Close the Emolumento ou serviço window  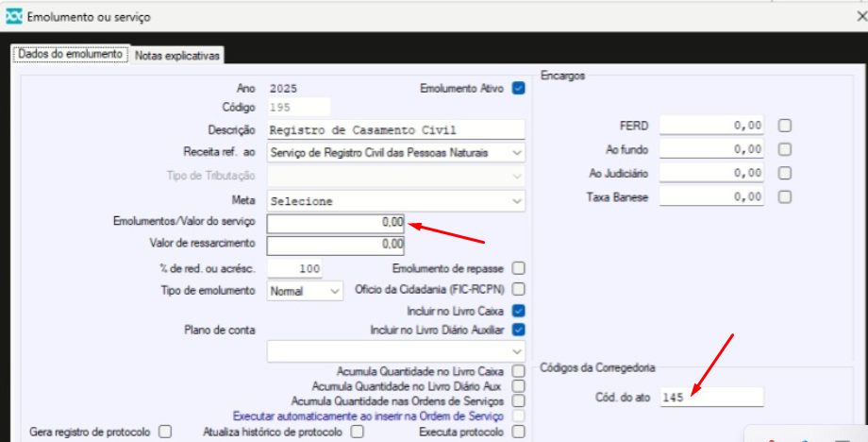[861, 17]
